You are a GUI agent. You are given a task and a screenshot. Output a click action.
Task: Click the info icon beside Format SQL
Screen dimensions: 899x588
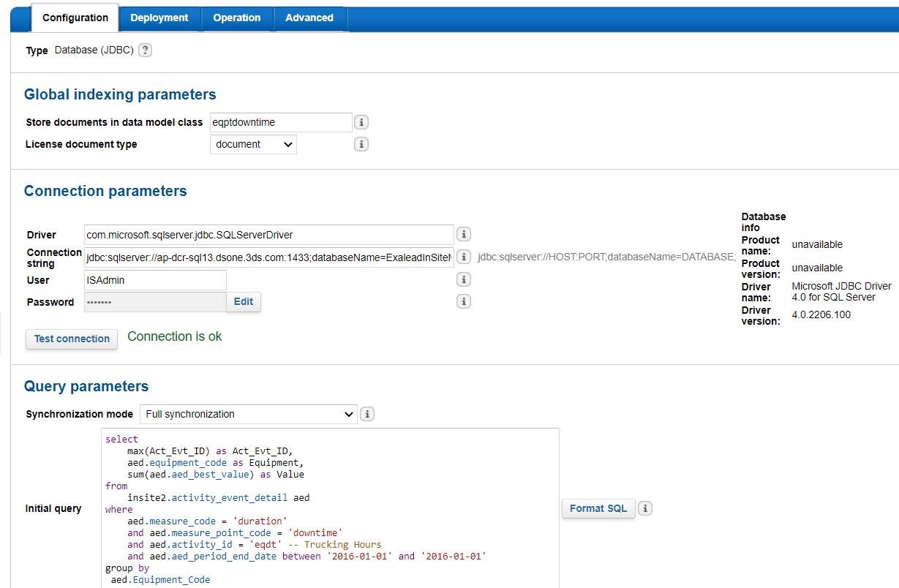(x=645, y=508)
